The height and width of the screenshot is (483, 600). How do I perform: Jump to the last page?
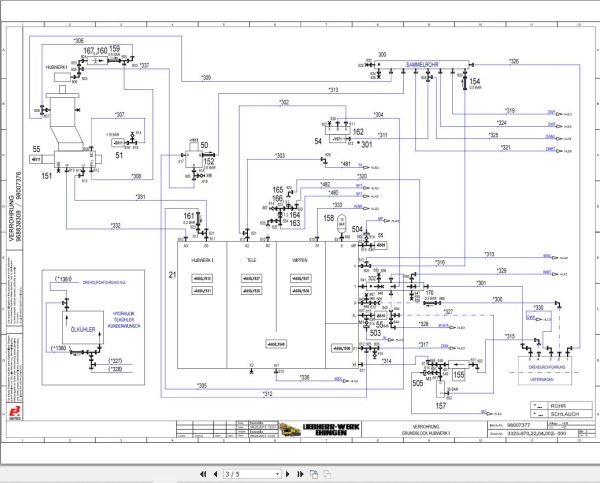(300, 474)
